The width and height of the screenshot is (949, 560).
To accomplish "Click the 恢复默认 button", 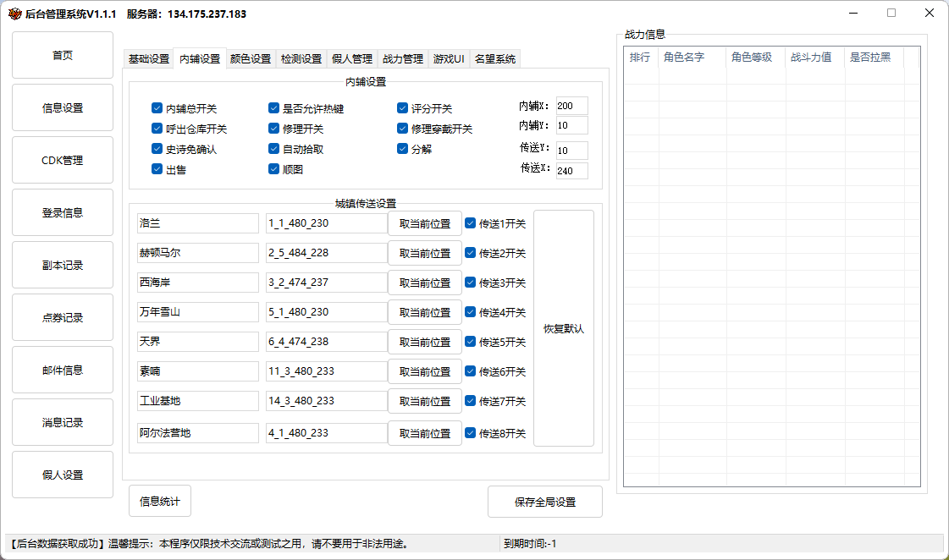I will pyautogui.click(x=564, y=328).
